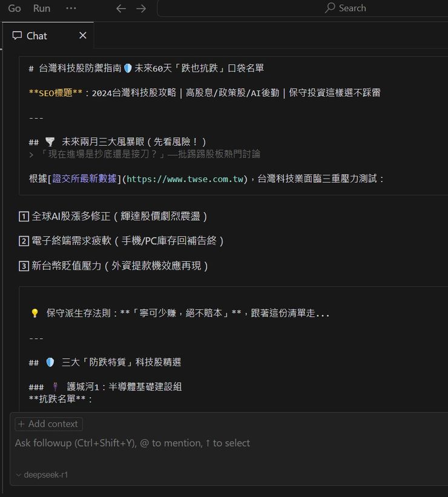The width and height of the screenshot is (448, 497).
Task: Click the plus icon in Add context
Action: pos(21,424)
